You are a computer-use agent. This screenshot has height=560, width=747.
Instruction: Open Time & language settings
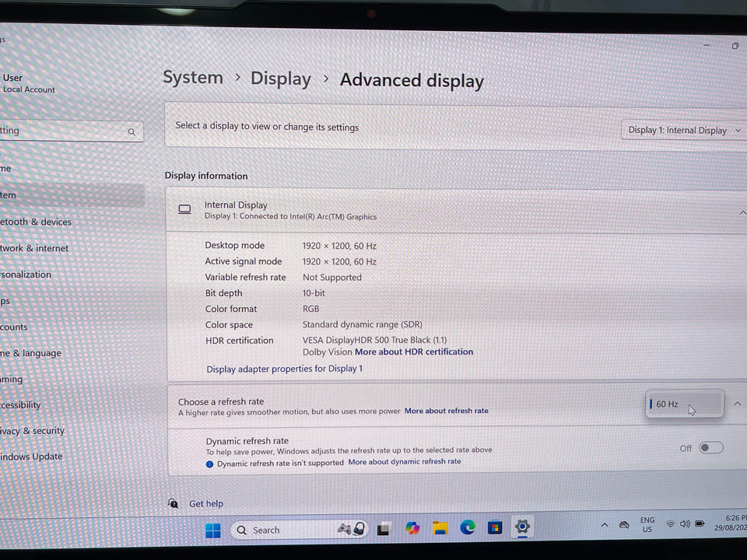[x=31, y=353]
